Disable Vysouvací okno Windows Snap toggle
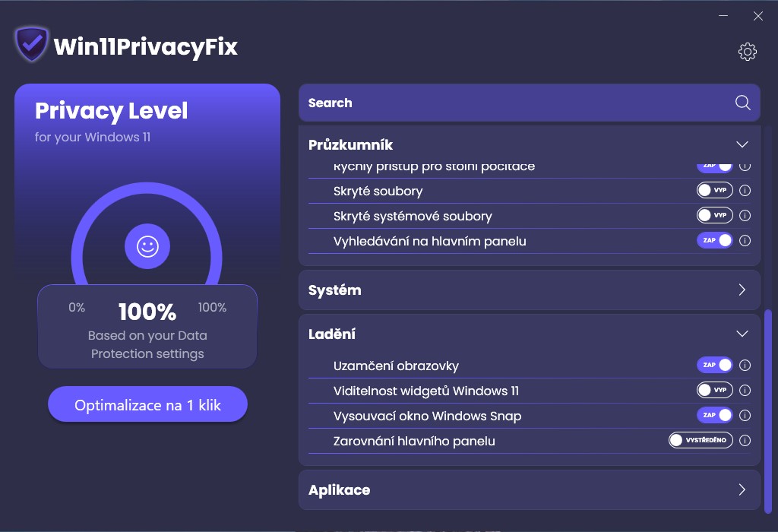 click(x=714, y=416)
